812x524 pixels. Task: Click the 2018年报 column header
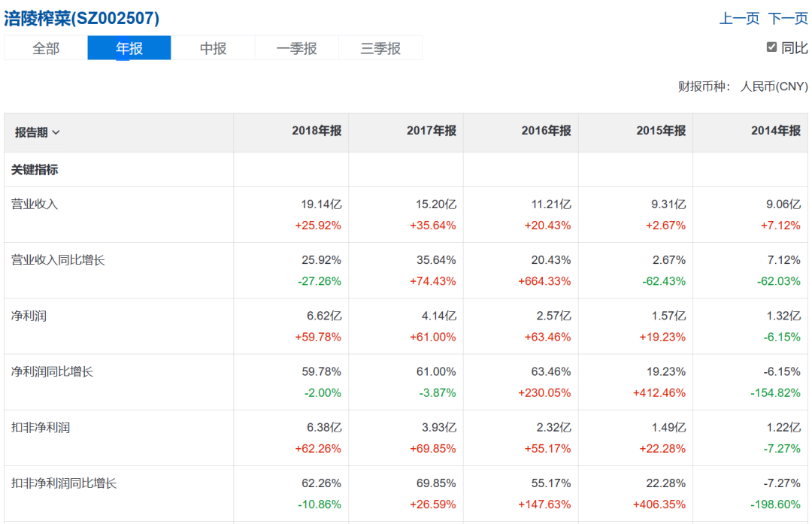click(317, 131)
